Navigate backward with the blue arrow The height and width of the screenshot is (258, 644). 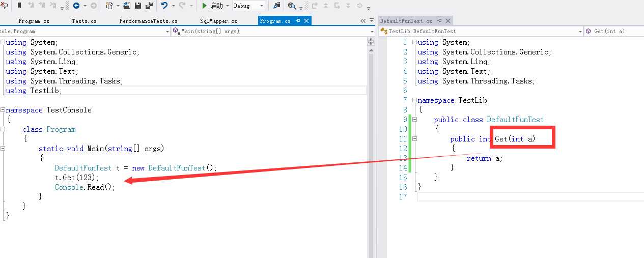76,6
